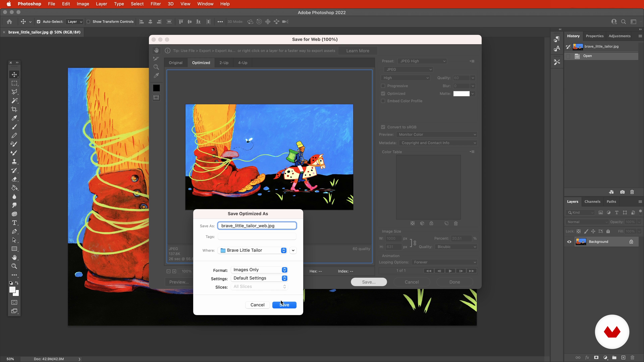
Task: Hide the Background layer visibility eye
Action: coord(569,242)
